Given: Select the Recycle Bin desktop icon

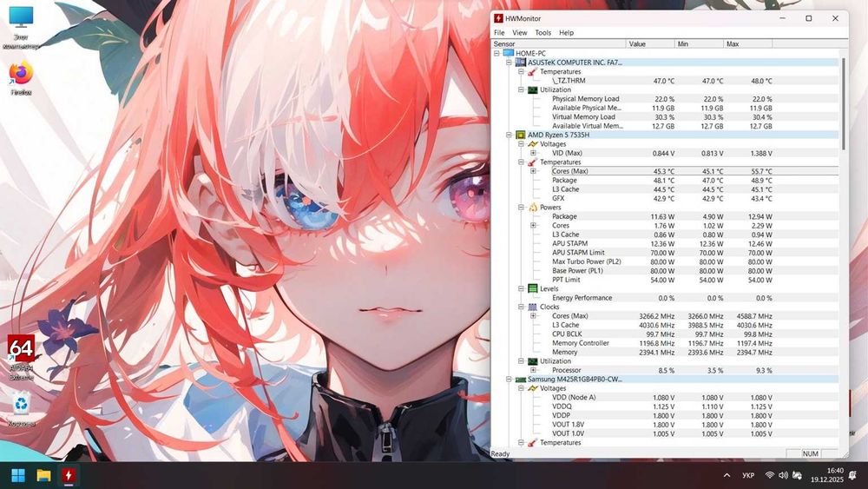Looking at the screenshot, I should click(21, 410).
